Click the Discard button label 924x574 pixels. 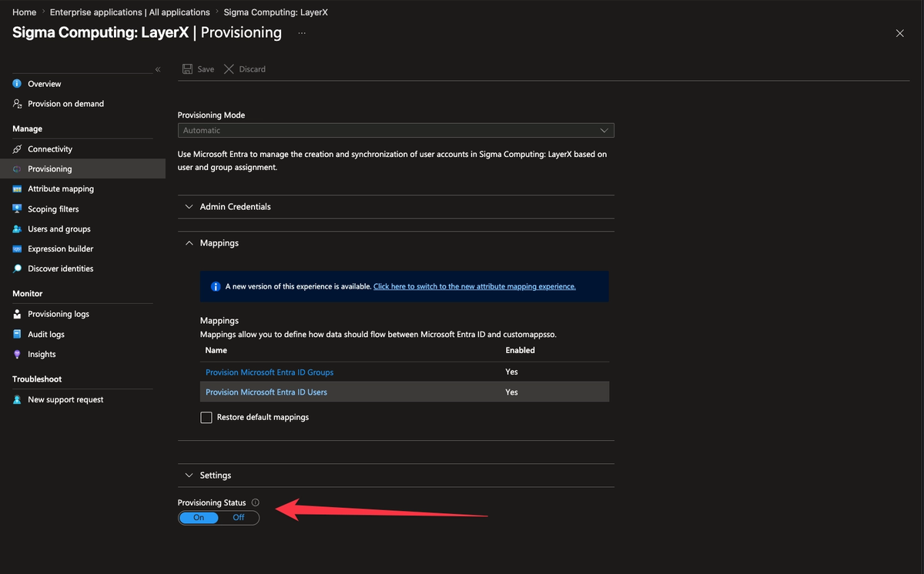tap(252, 69)
